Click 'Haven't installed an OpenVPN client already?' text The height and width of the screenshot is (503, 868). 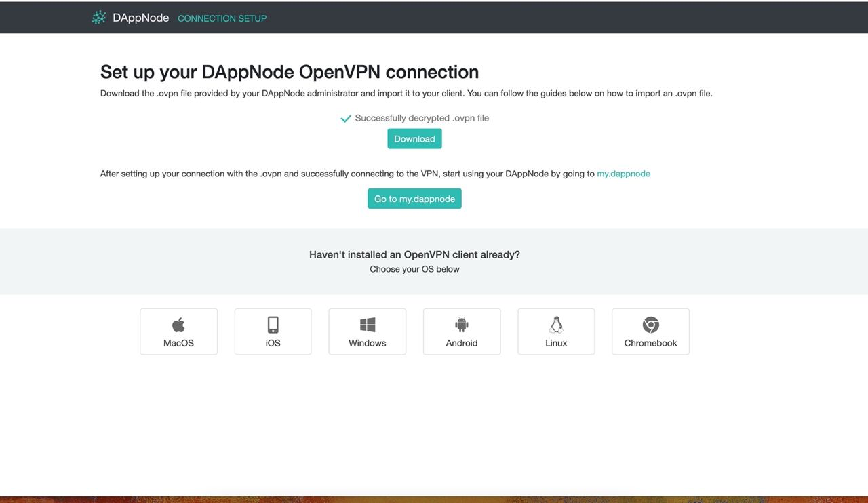(x=414, y=255)
